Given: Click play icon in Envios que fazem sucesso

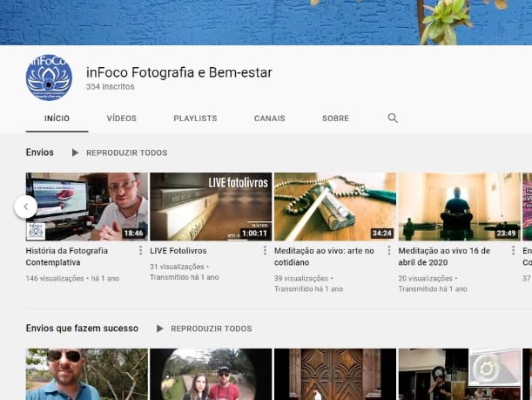Looking at the screenshot, I should 159,329.
